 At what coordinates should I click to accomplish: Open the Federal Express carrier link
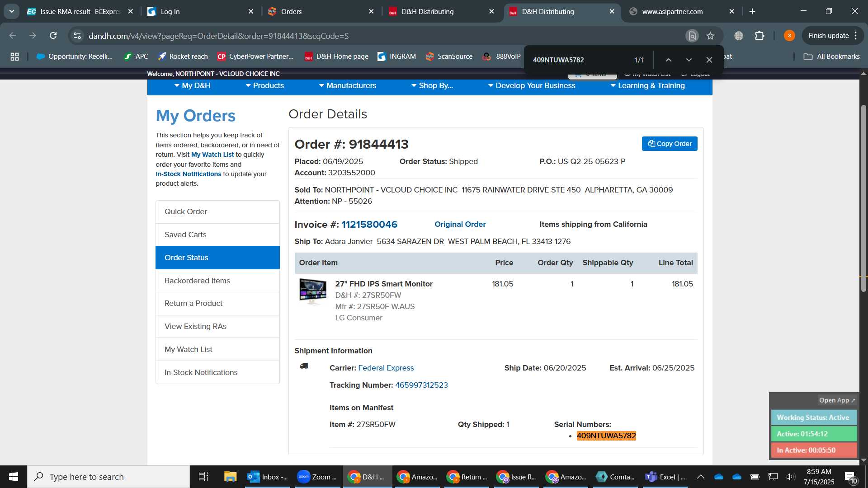386,368
